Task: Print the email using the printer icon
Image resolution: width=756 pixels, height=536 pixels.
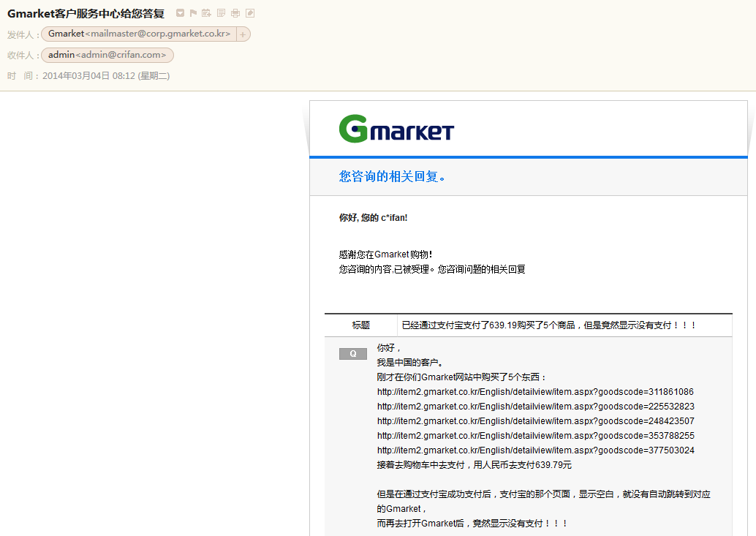Action: [235, 13]
